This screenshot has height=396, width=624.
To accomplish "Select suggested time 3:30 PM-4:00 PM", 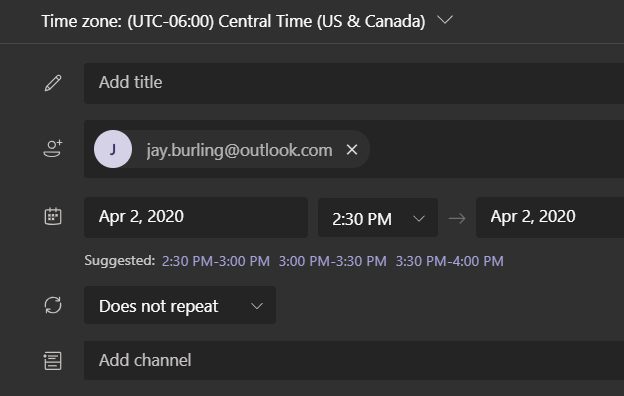I will click(x=450, y=261).
